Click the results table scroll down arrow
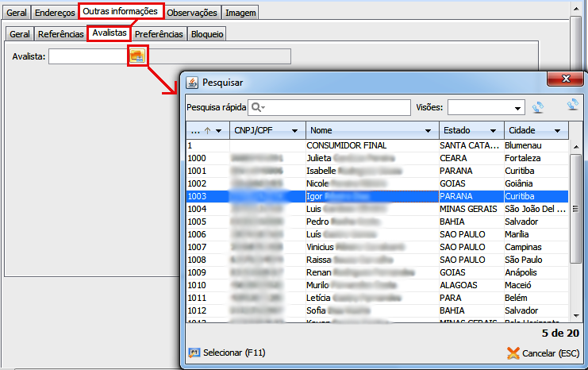The height and width of the screenshot is (370, 588). (575, 316)
